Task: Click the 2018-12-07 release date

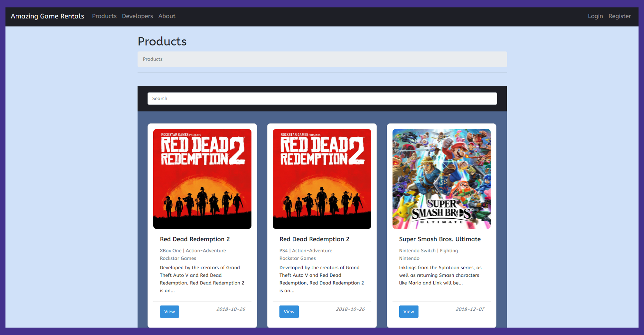Action: coord(470,309)
